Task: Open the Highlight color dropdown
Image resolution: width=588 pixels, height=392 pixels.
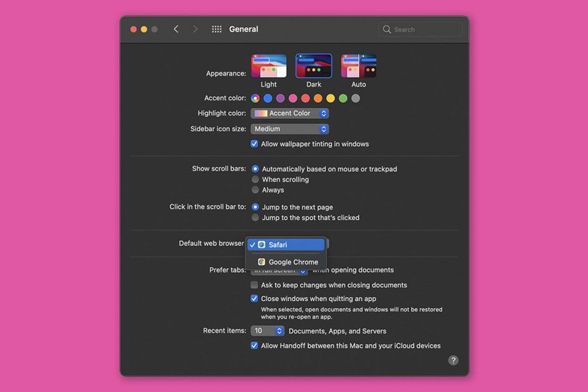Action: [290, 113]
